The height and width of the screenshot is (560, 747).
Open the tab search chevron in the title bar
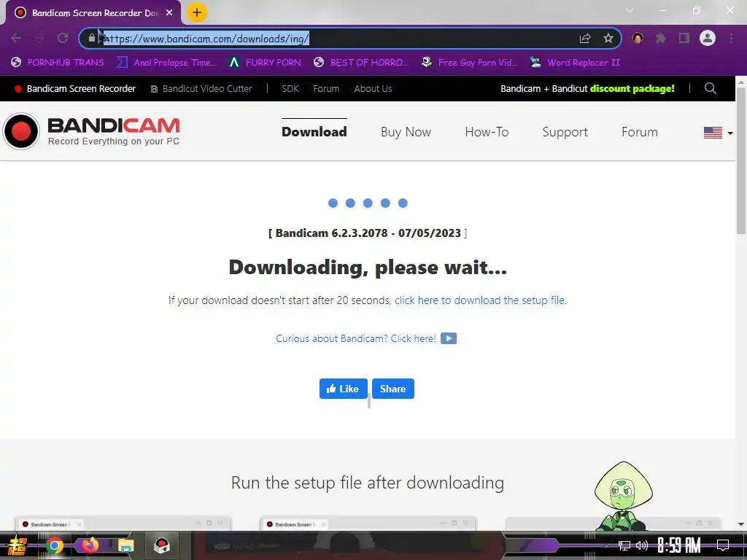point(630,10)
